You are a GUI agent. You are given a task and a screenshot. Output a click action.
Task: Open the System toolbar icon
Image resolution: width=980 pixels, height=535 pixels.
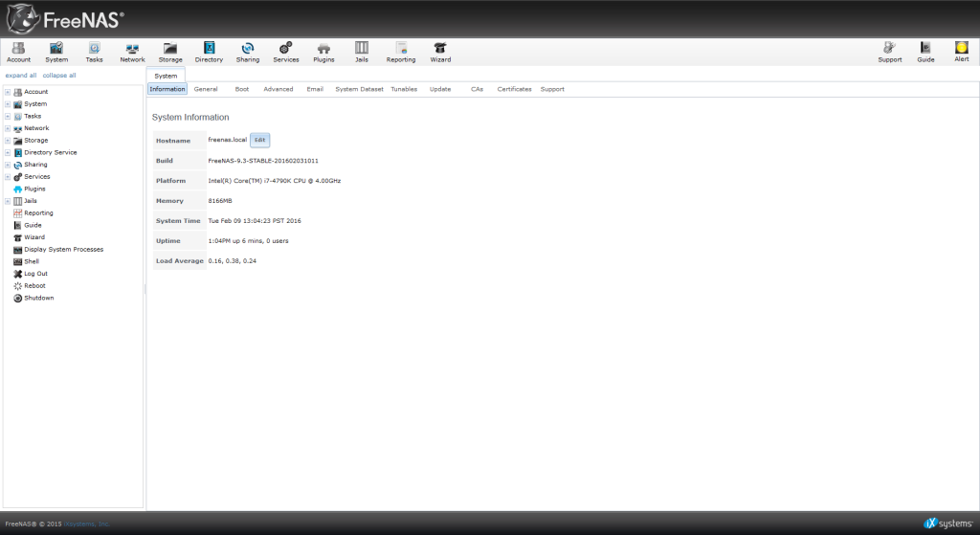[x=56, y=52]
